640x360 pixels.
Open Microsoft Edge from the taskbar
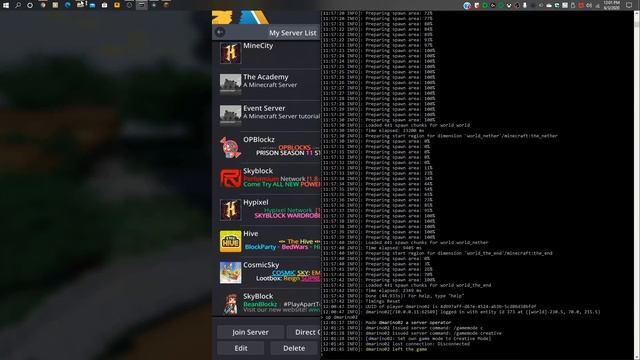[x=68, y=5]
